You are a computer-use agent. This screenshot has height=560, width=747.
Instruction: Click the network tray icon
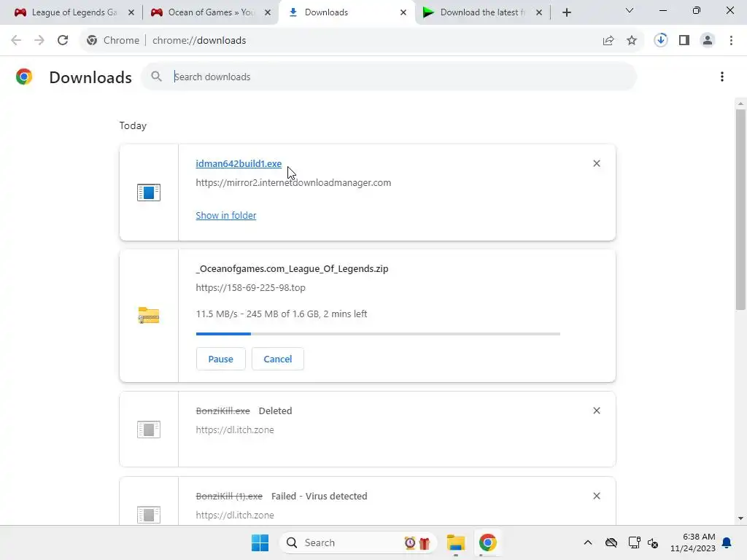(634, 542)
